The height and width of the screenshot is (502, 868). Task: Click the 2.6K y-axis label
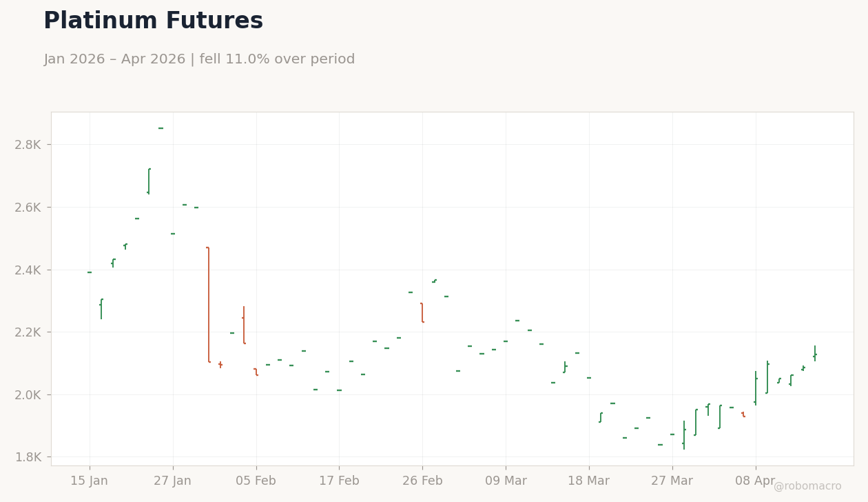click(x=28, y=208)
